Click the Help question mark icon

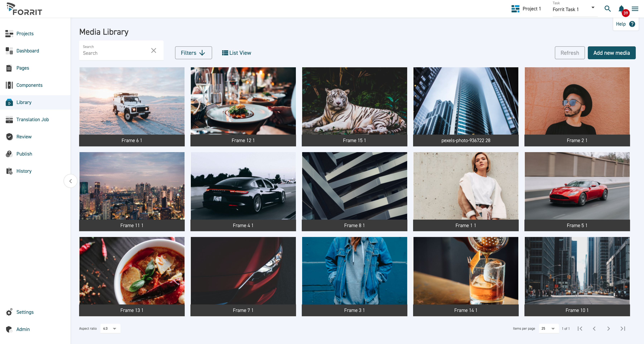click(x=632, y=24)
